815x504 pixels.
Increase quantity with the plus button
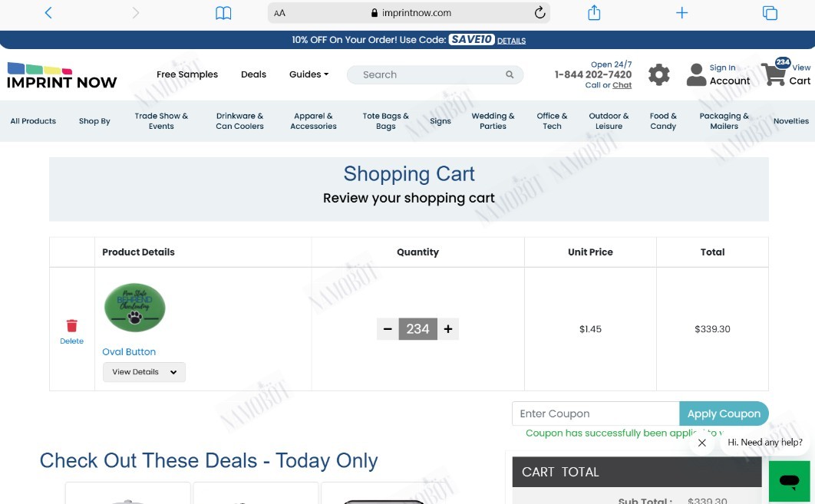[448, 329]
